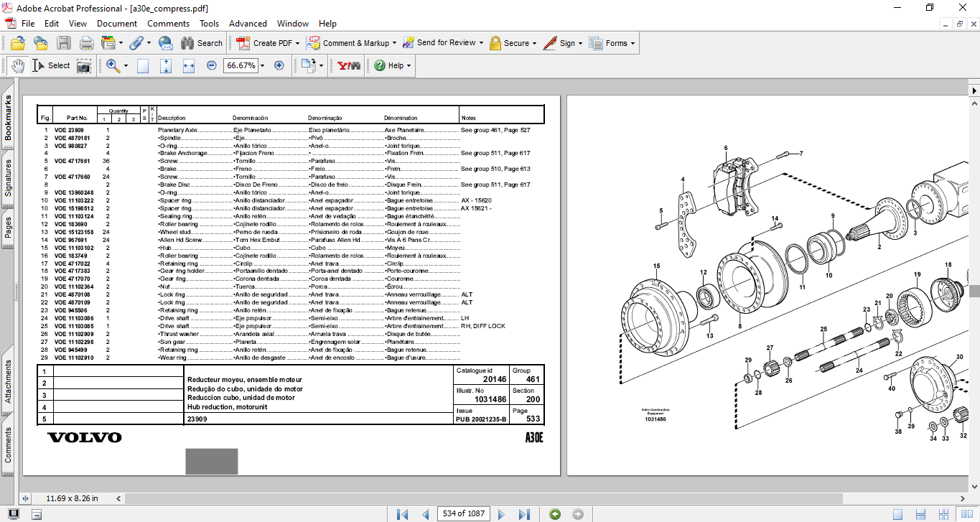This screenshot has width=980, height=522.
Task: Switch to the Bookmarks side tab
Action: [x=9, y=120]
